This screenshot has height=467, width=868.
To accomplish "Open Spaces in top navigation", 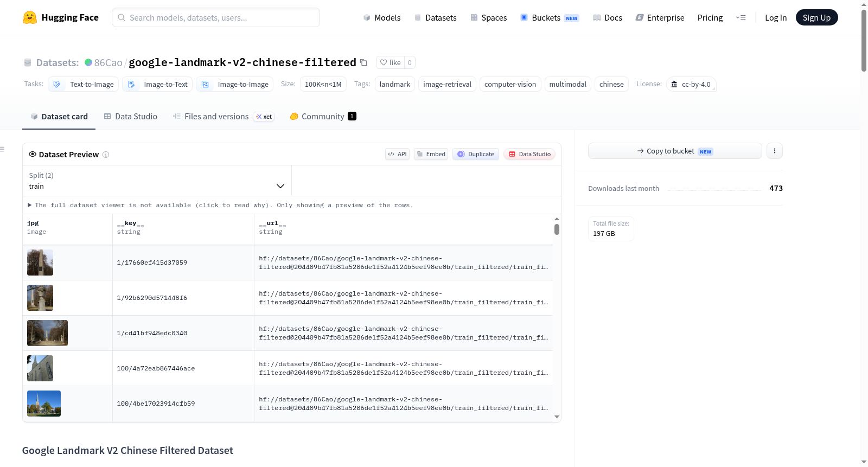I will coord(489,17).
